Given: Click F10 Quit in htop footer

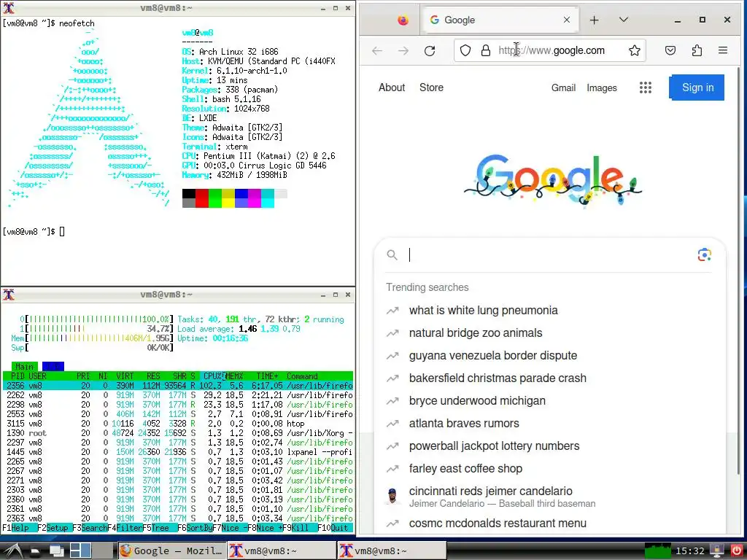Looking at the screenshot, I should [335, 528].
